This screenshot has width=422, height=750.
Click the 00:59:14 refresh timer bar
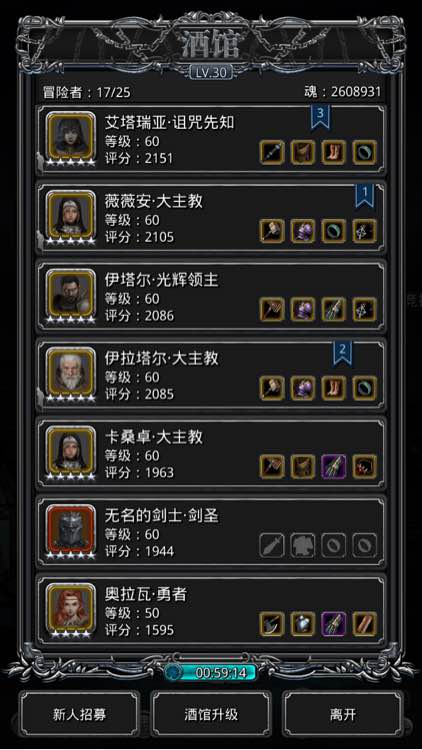(x=211, y=673)
